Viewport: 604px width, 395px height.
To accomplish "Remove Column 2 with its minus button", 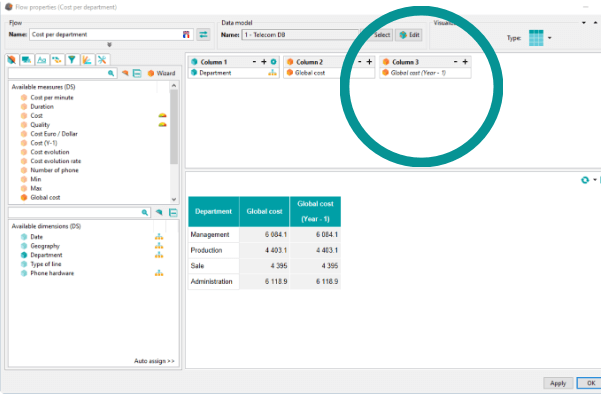I will pos(360,62).
